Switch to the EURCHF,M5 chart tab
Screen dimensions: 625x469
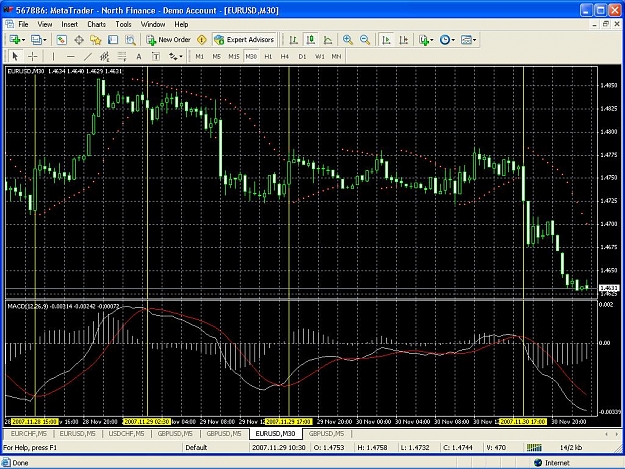click(29, 434)
